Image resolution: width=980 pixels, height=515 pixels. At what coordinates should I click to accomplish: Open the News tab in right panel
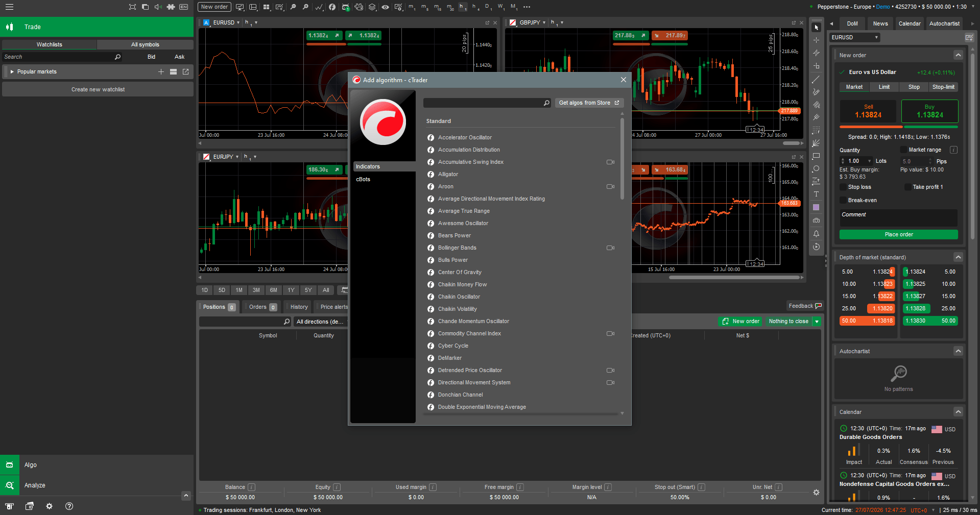(880, 23)
